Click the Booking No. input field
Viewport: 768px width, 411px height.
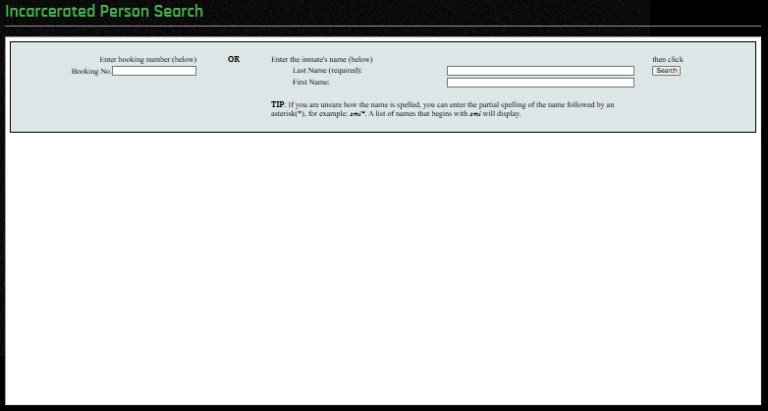coord(154,71)
